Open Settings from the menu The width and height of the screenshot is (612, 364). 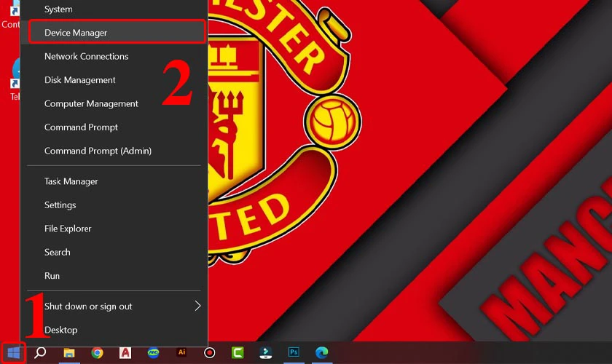point(114,205)
